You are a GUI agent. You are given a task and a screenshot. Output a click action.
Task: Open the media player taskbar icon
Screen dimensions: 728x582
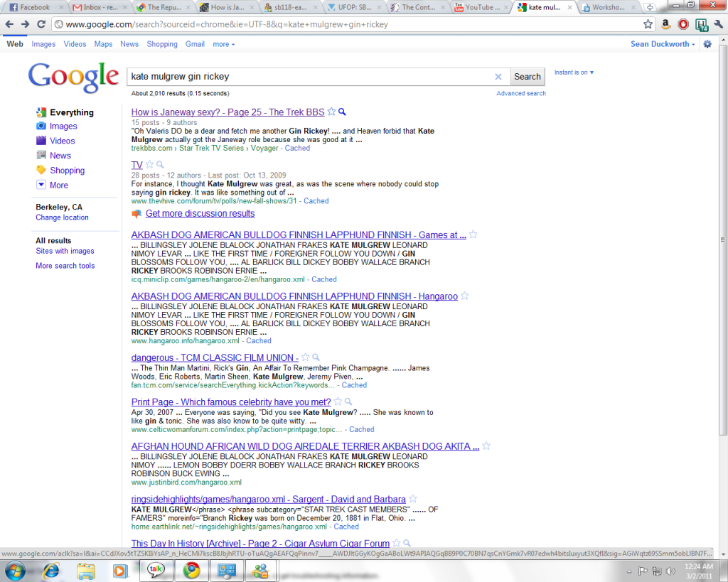(x=120, y=571)
